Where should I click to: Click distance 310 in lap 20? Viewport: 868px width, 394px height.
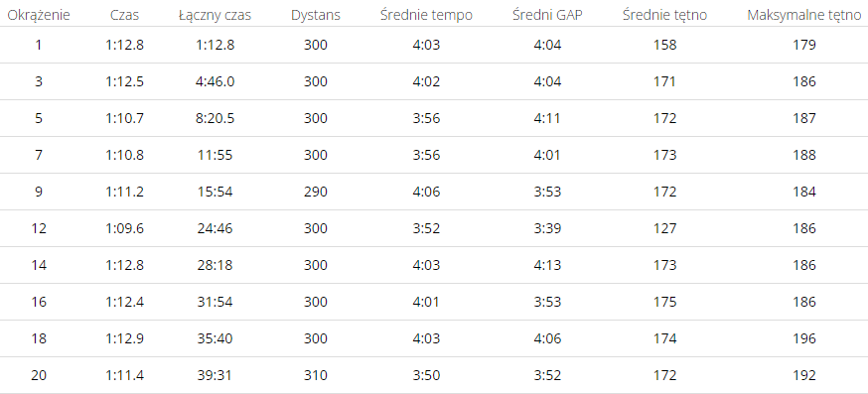(316, 375)
